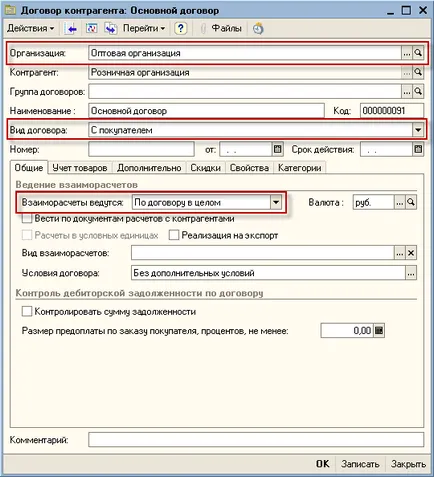Open the calendar for the 'от' date
Screen dimensions: 434x477
pyautogui.click(x=277, y=149)
